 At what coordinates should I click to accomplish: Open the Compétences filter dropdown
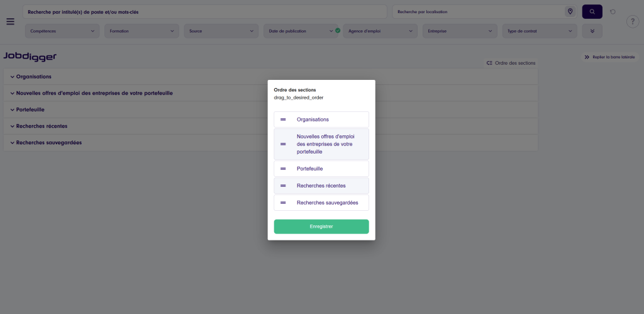click(x=62, y=31)
